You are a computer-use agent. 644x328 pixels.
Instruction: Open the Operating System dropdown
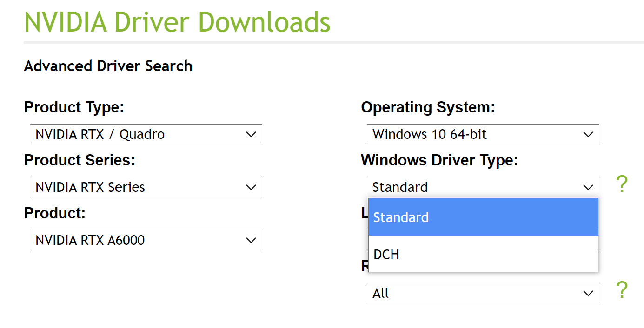click(x=483, y=134)
